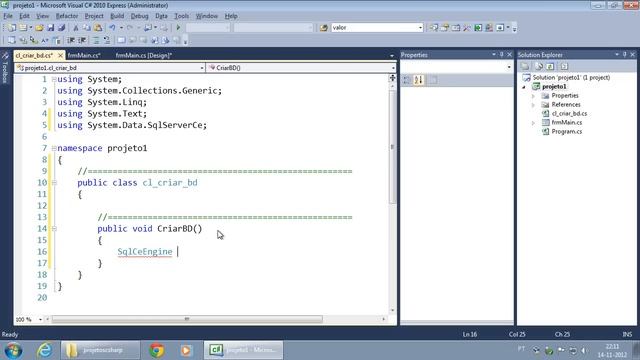The height and width of the screenshot is (360, 640).
Task: Cut selection with the scissors icon
Action: 76,28
